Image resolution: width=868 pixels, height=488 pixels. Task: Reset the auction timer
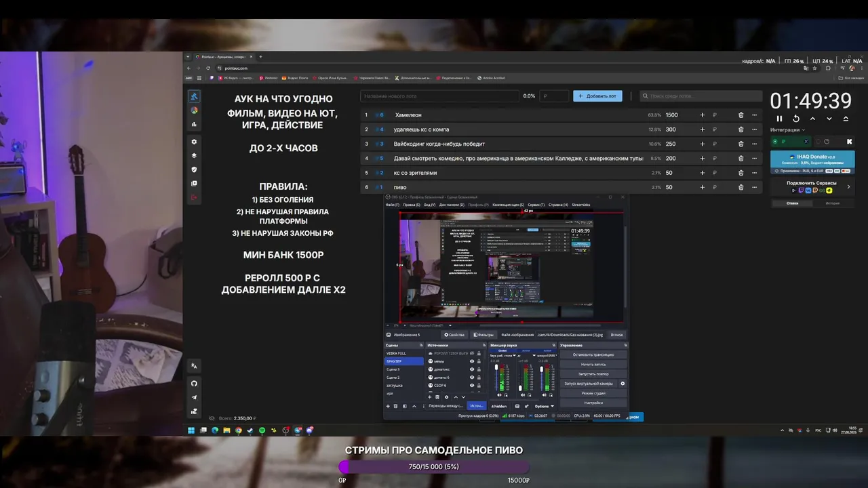coord(796,119)
